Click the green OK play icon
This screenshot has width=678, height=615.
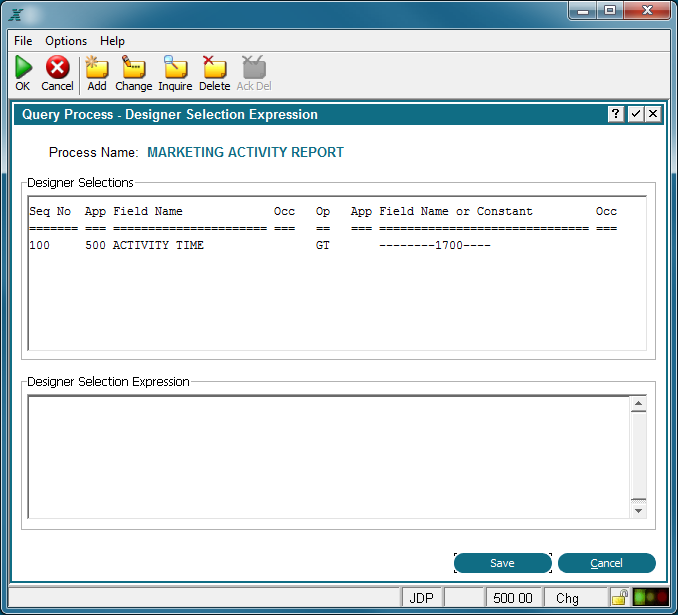23,67
